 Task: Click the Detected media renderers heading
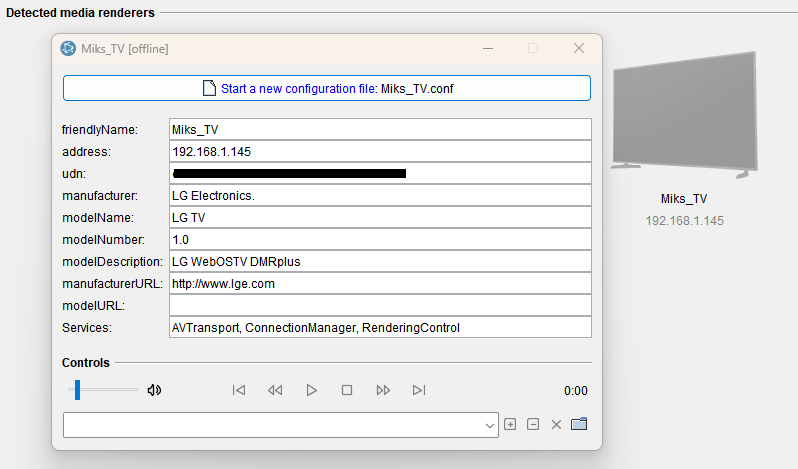[x=80, y=13]
